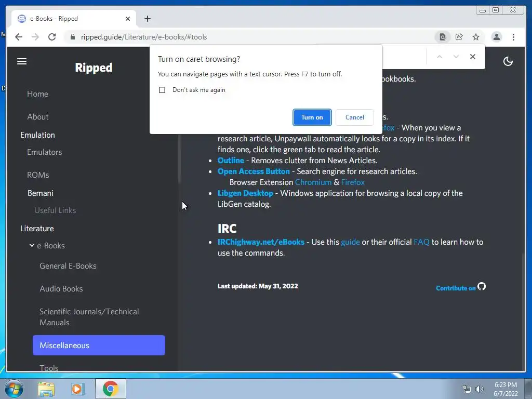
Task: Open General E-Books in sidebar
Action: coord(68,266)
